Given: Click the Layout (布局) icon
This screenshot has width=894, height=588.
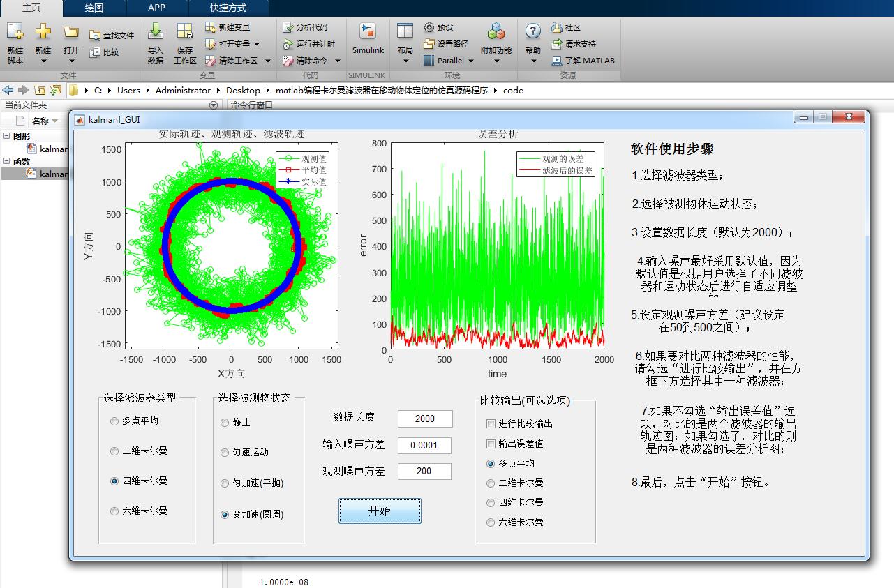Looking at the screenshot, I should [405, 31].
